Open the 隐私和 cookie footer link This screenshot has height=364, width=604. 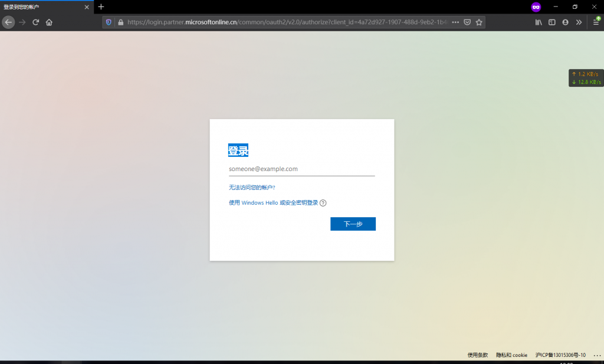(x=511, y=355)
